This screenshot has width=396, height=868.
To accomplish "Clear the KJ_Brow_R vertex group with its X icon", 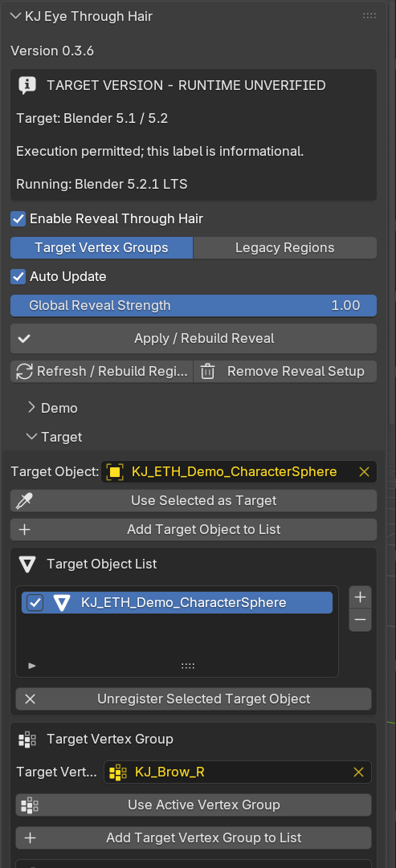I will [358, 772].
